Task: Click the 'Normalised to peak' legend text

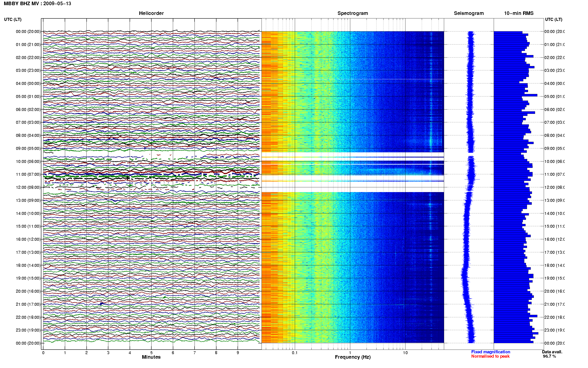Action: click(490, 356)
